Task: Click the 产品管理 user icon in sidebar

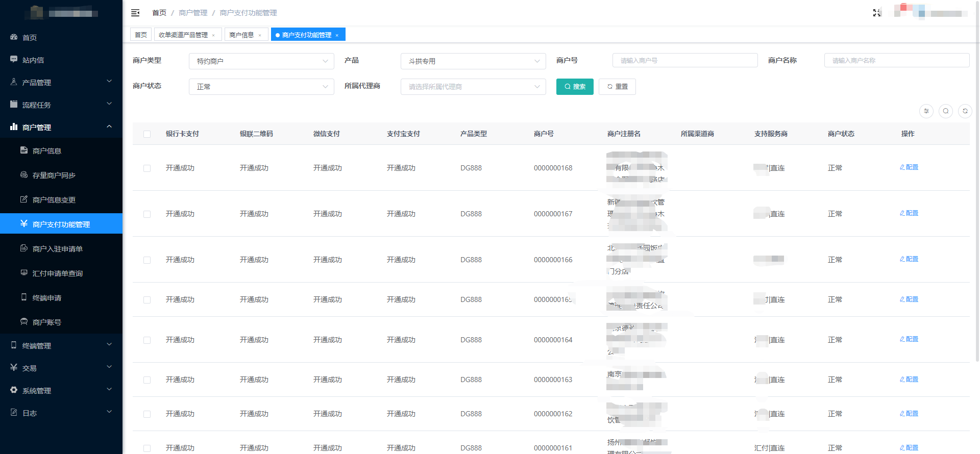Action: 14,82
